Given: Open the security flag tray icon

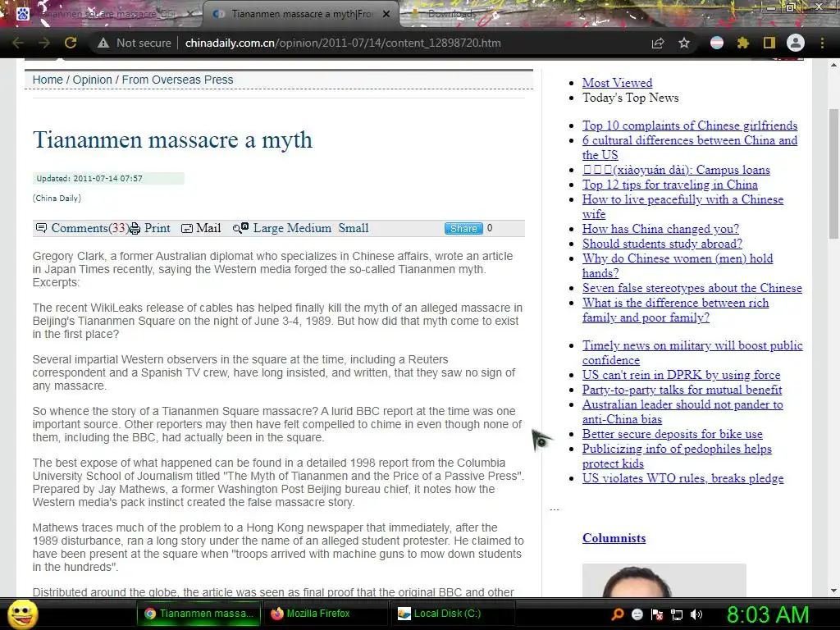Looking at the screenshot, I should pyautogui.click(x=657, y=614).
